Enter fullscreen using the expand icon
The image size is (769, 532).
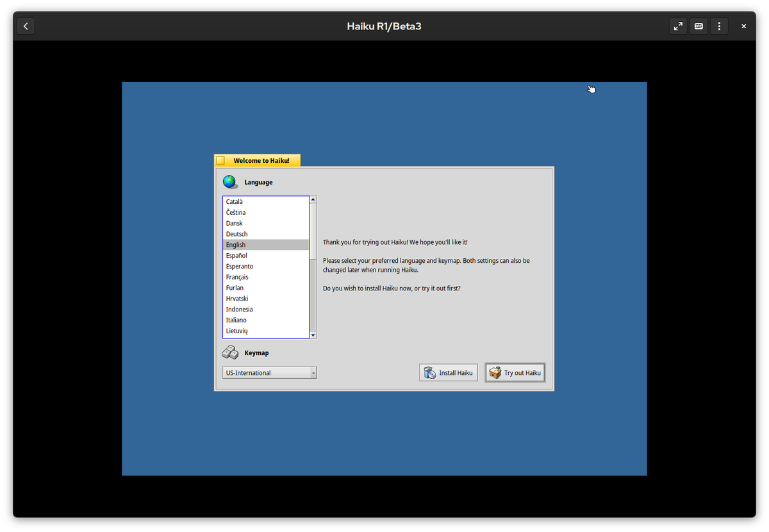tap(678, 26)
